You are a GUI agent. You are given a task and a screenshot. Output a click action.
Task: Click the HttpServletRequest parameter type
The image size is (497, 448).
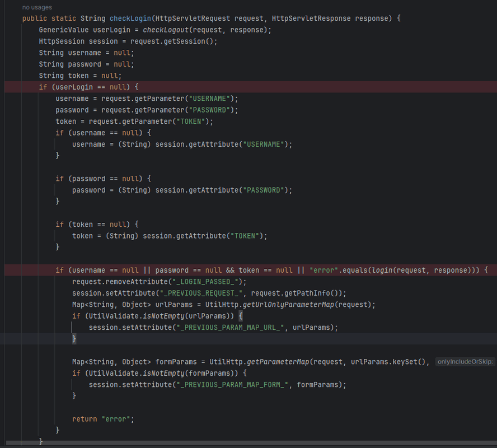click(193, 18)
